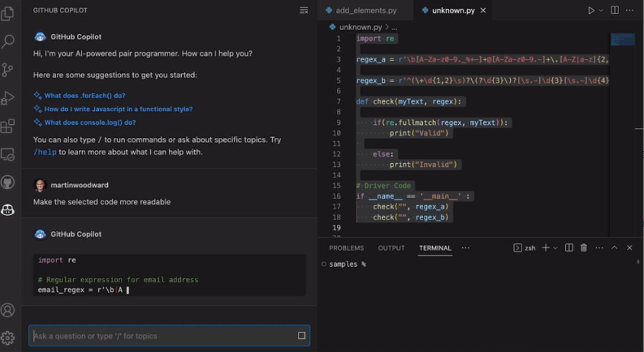Clear the Copilot chat session
This screenshot has height=352, width=644.
304,10
